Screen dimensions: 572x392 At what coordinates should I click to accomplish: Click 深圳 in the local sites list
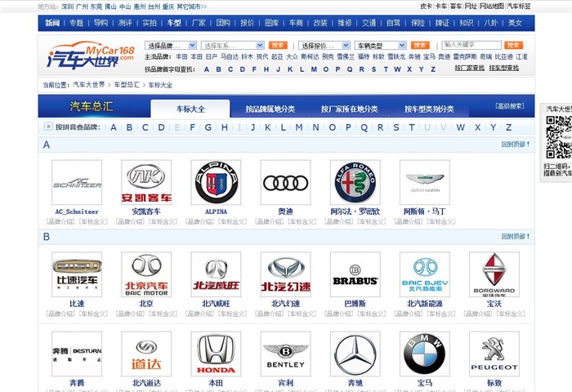(68, 7)
